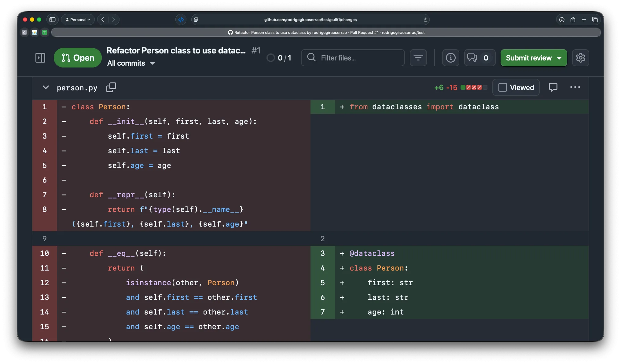Open the developer tools icon
Viewport: 621px width, 364px height.
(x=181, y=20)
